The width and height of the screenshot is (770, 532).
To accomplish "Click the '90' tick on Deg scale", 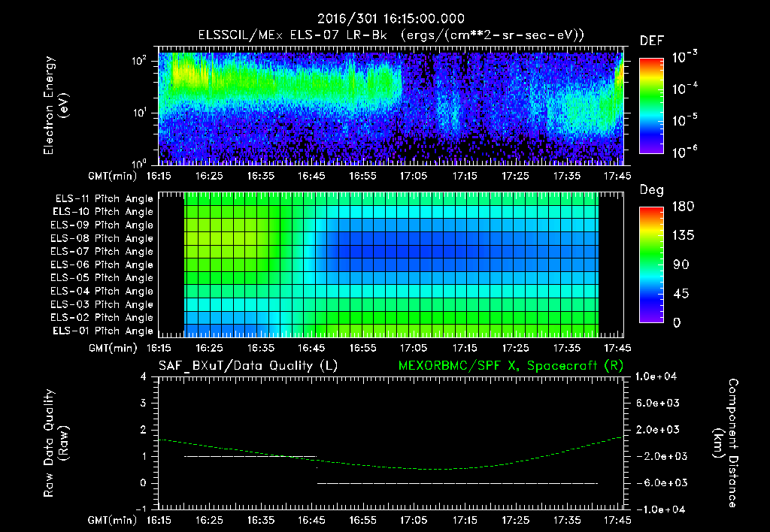I will pos(681,264).
